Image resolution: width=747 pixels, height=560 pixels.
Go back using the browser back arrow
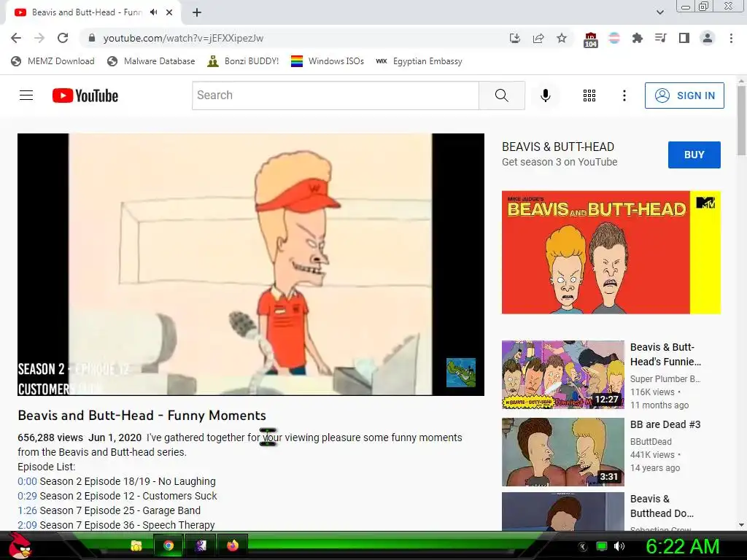(x=16, y=38)
